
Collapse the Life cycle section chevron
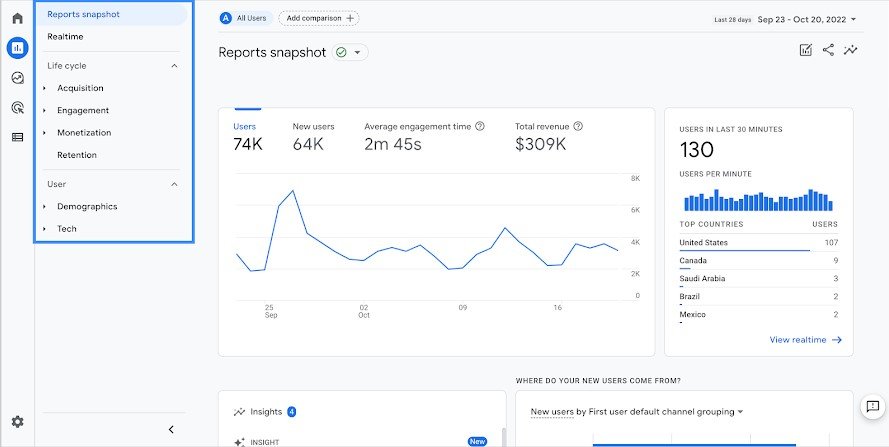pos(175,66)
